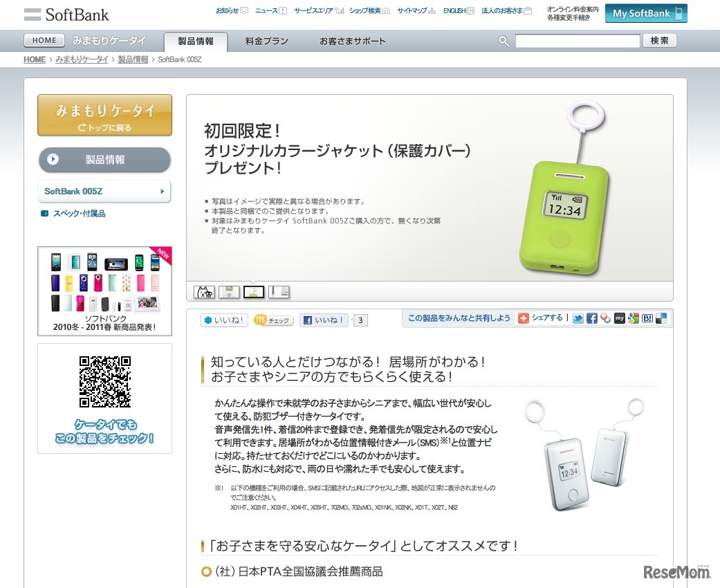Viewport: 720px width, 588px height.
Task: Share via Facebook icon
Action: click(x=592, y=318)
